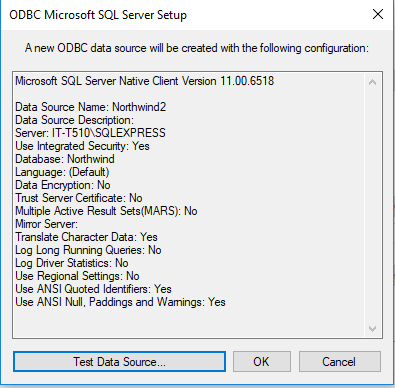Viewport: 395px width, 388px height.
Task: Click the 'Use ANSI Null, Paddings and Warnings' line
Action: click(x=120, y=302)
